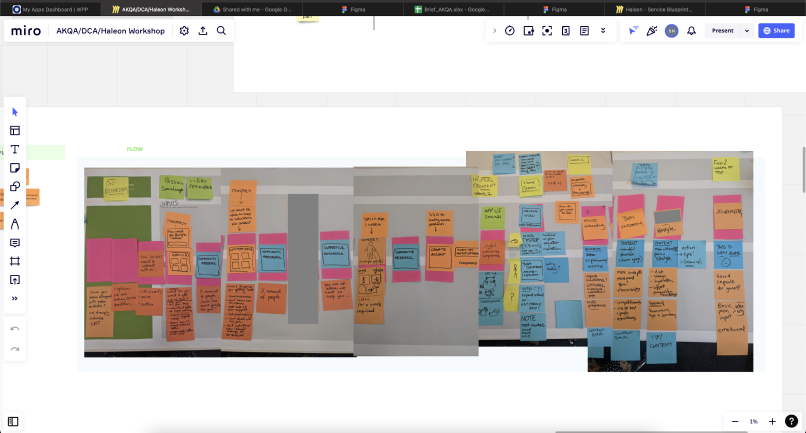Choose the Shapes tool
Screen dimensions: 806x433
(x=15, y=186)
